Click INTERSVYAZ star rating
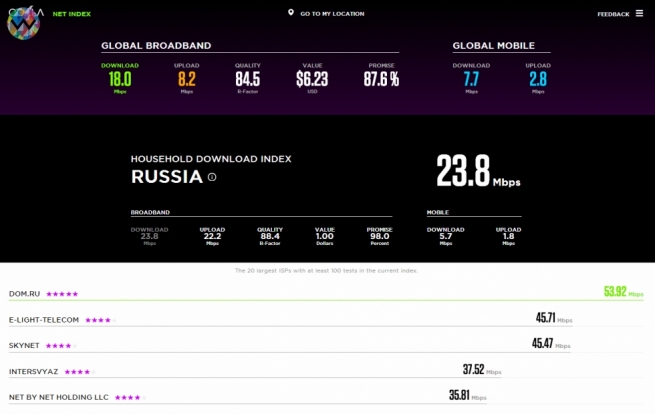The image size is (655, 414). click(x=80, y=372)
